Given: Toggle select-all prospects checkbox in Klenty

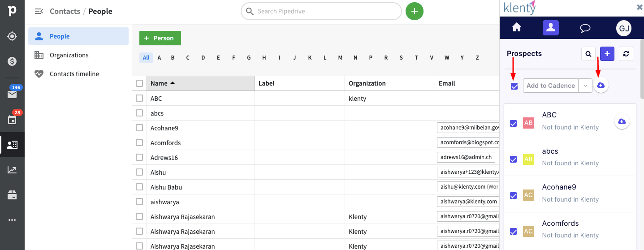Looking at the screenshot, I should [x=514, y=86].
